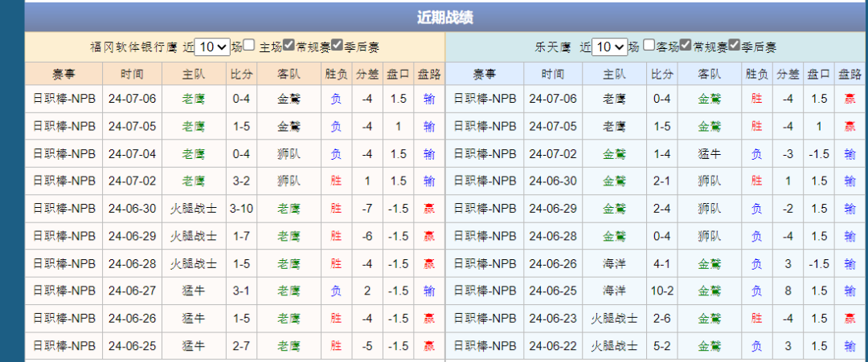Click 盘口 -1.5 in 乐天鹰 24-07-02 row

[819, 153]
